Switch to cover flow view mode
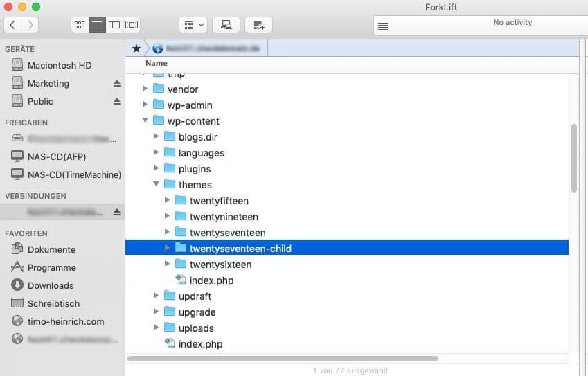Image resolution: width=588 pixels, height=376 pixels. [x=132, y=25]
